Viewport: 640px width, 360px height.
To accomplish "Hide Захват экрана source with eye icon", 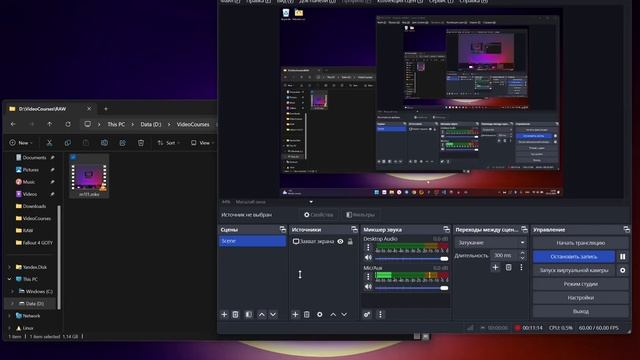I will click(340, 241).
